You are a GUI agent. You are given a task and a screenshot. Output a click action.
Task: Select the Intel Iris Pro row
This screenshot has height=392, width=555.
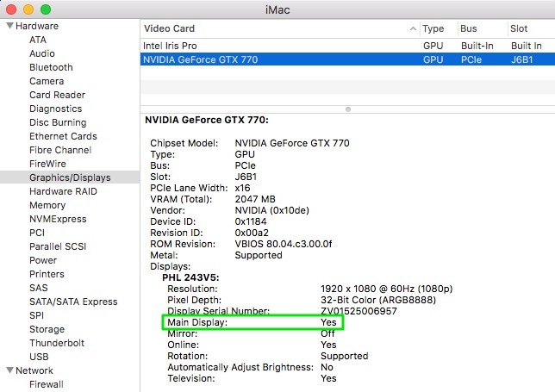coord(347,46)
